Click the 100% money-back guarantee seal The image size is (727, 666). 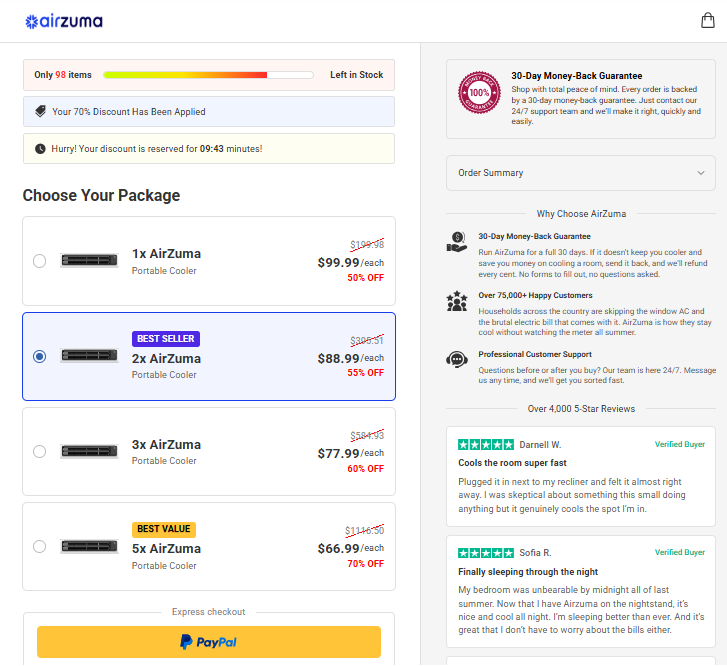(x=479, y=92)
